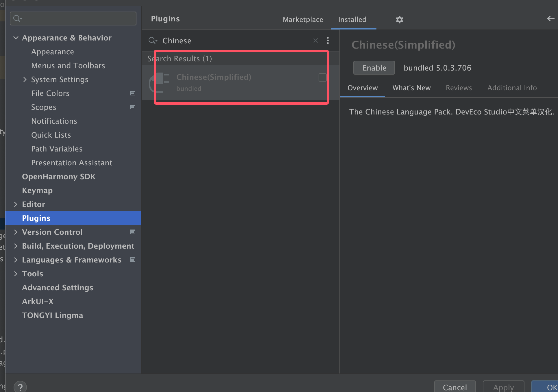
Task: Click the Enable button for Chinese(Simplified)
Action: tap(374, 68)
